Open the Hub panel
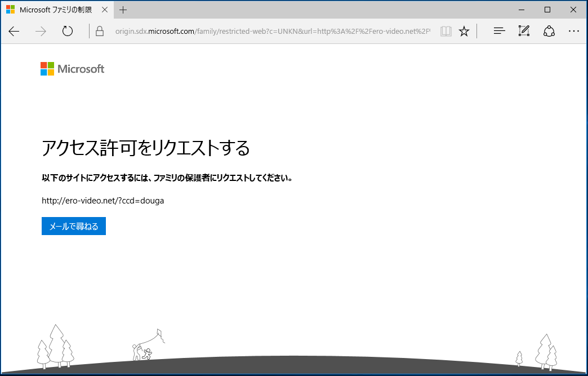The height and width of the screenshot is (376, 588). pos(499,31)
